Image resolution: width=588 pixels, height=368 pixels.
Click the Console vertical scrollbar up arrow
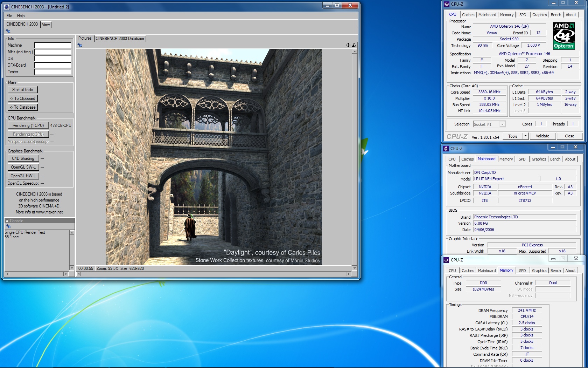[x=72, y=232]
